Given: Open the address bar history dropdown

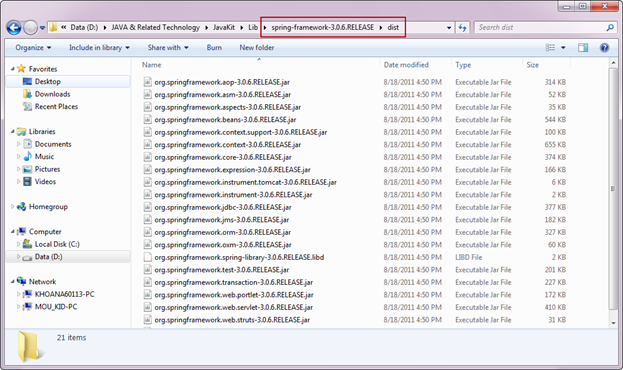Looking at the screenshot, I should pos(449,28).
